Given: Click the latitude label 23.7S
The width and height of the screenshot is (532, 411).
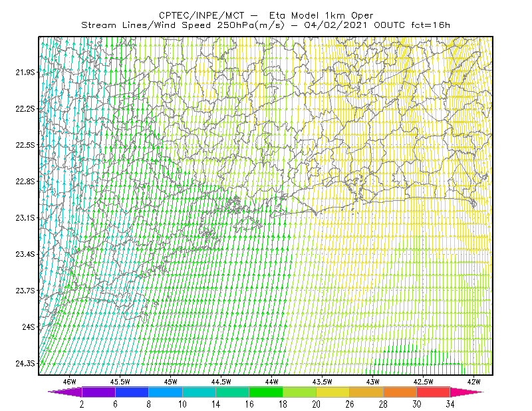Looking at the screenshot, I should 25,291.
